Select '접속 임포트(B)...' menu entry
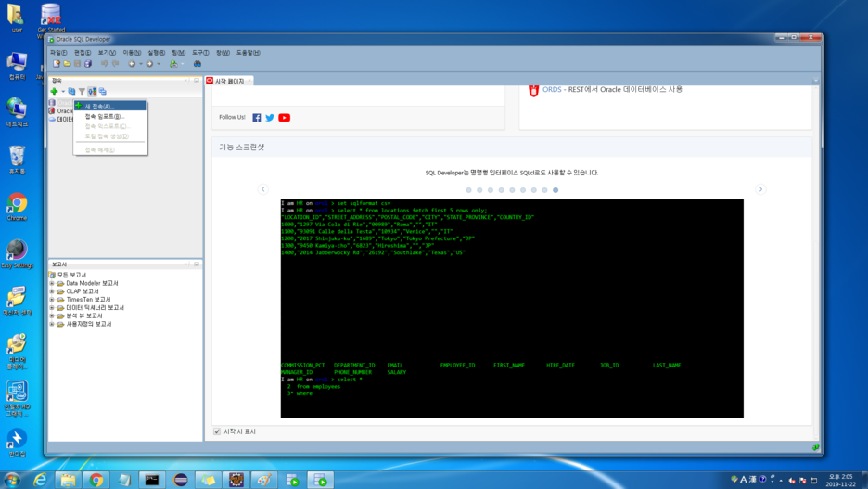Image resolution: width=868 pixels, height=489 pixels. (110, 116)
